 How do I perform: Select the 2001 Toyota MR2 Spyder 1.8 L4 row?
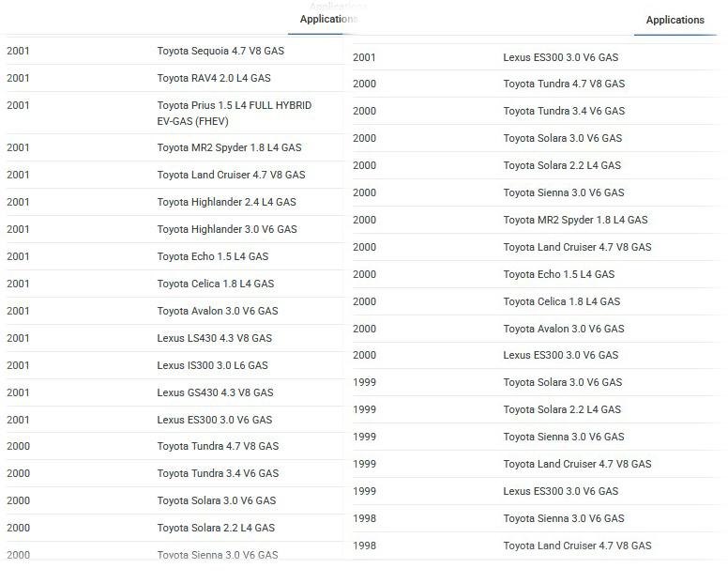click(174, 147)
